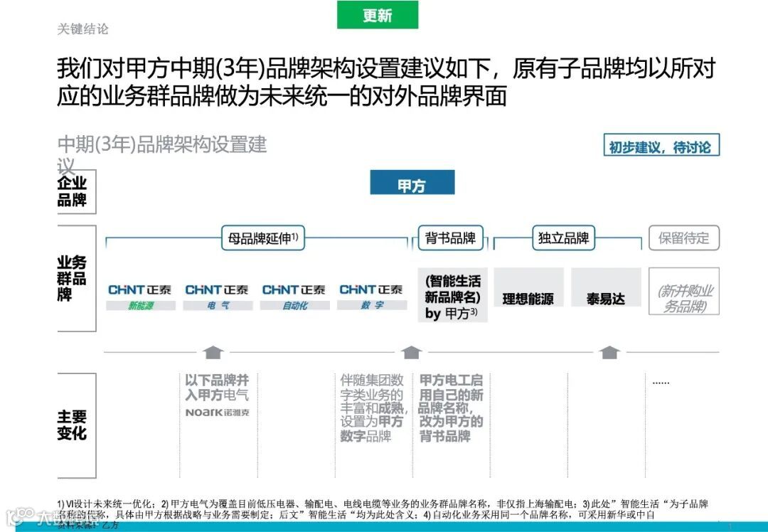Click the CHINT 正泰 电气 logo

pyautogui.click(x=218, y=297)
